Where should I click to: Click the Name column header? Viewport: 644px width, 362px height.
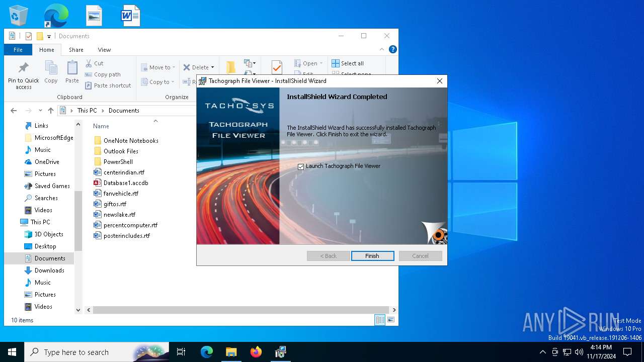tap(101, 126)
